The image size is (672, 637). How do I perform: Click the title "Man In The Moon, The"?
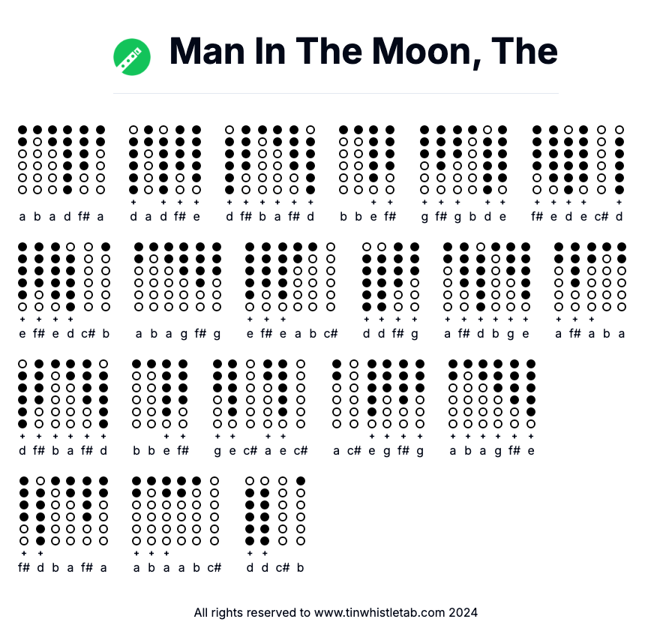pyautogui.click(x=364, y=52)
